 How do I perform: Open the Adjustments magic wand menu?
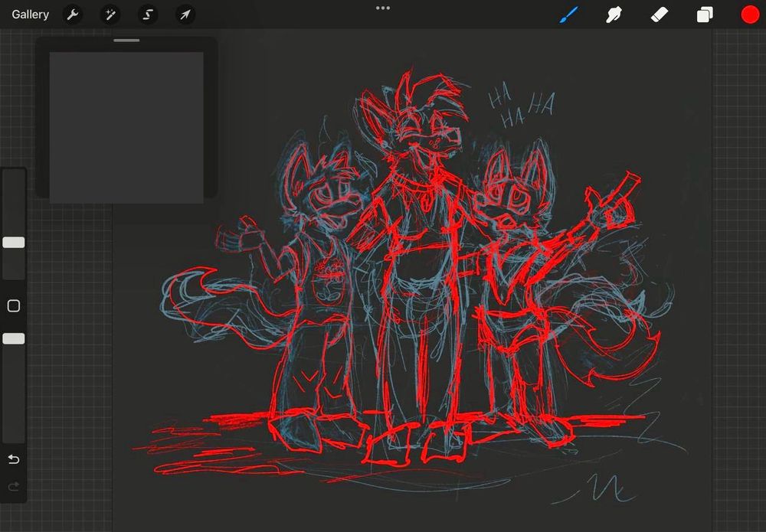click(x=110, y=15)
